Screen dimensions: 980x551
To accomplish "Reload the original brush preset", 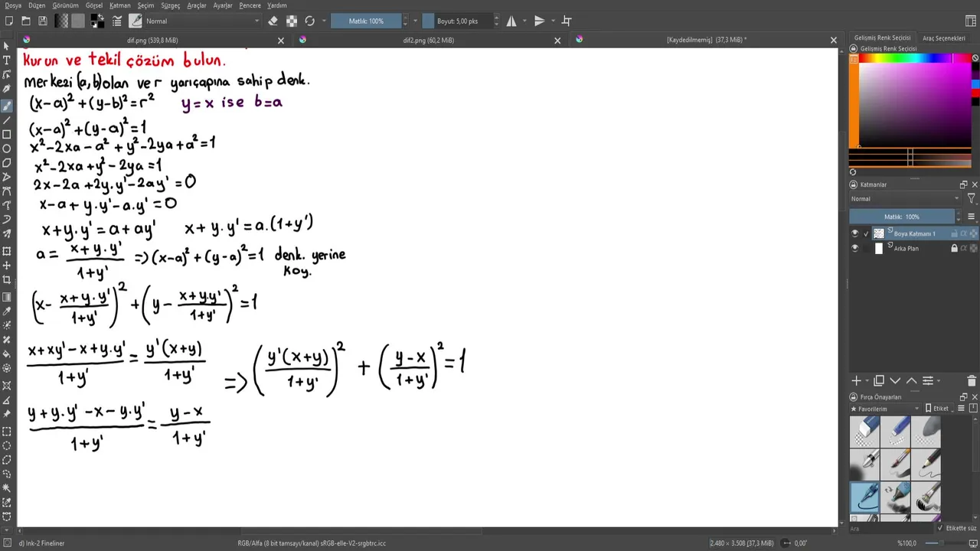I will point(309,21).
